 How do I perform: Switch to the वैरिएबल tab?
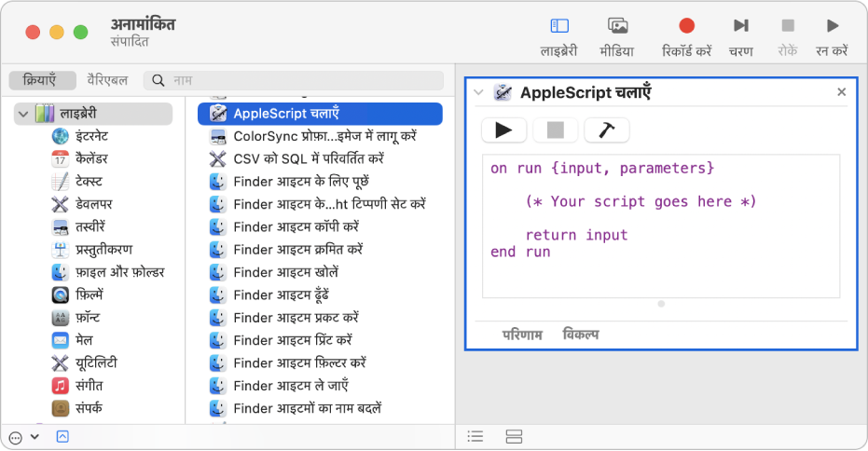107,80
